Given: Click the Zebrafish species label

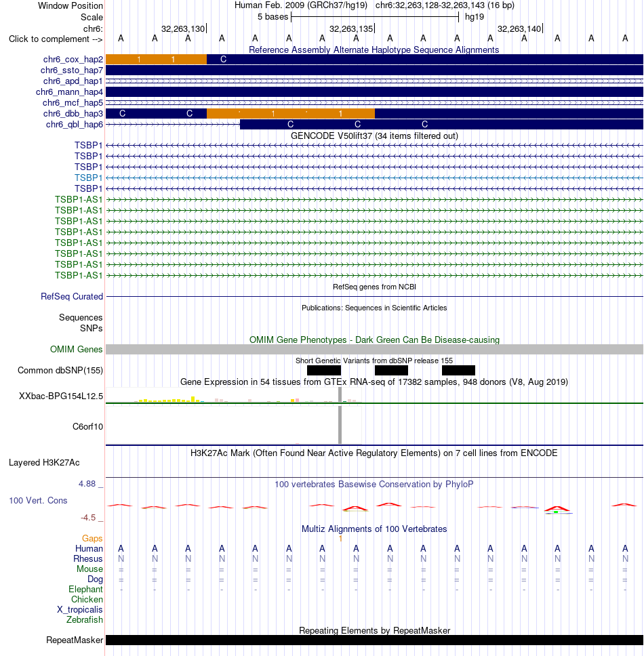Looking at the screenshot, I should point(85,620).
